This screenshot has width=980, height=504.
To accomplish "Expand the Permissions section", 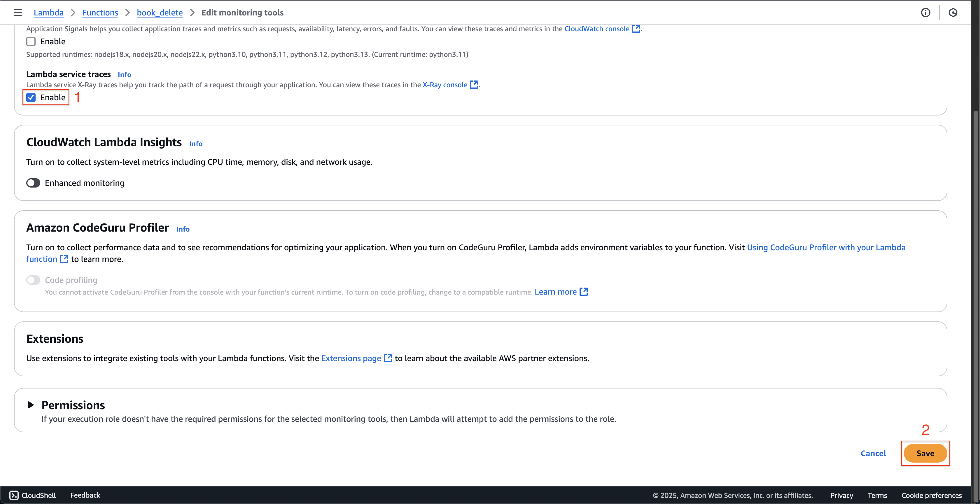I will [31, 405].
